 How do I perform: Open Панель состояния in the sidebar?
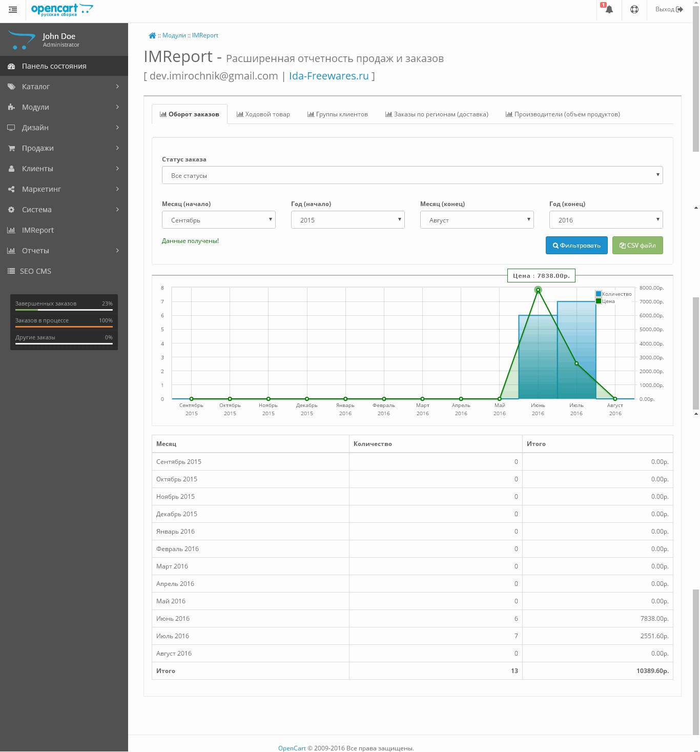64,66
